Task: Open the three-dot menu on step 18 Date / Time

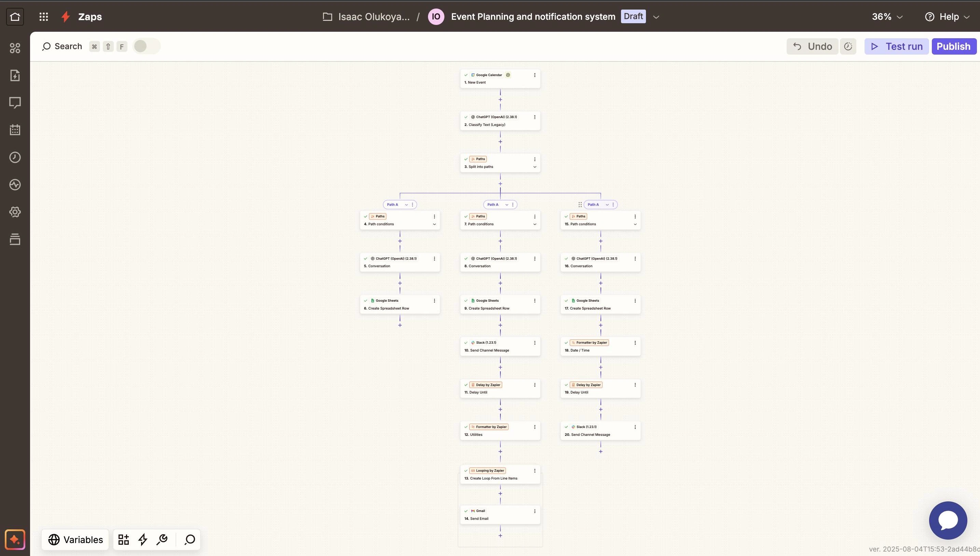Action: click(635, 343)
